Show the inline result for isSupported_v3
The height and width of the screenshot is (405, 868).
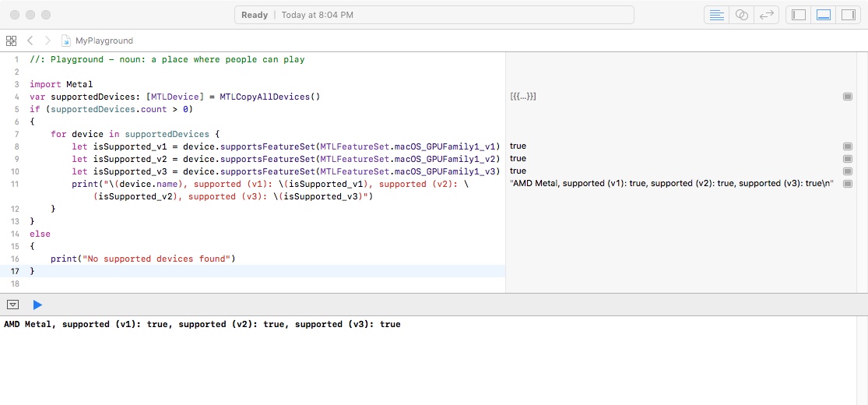click(x=848, y=171)
